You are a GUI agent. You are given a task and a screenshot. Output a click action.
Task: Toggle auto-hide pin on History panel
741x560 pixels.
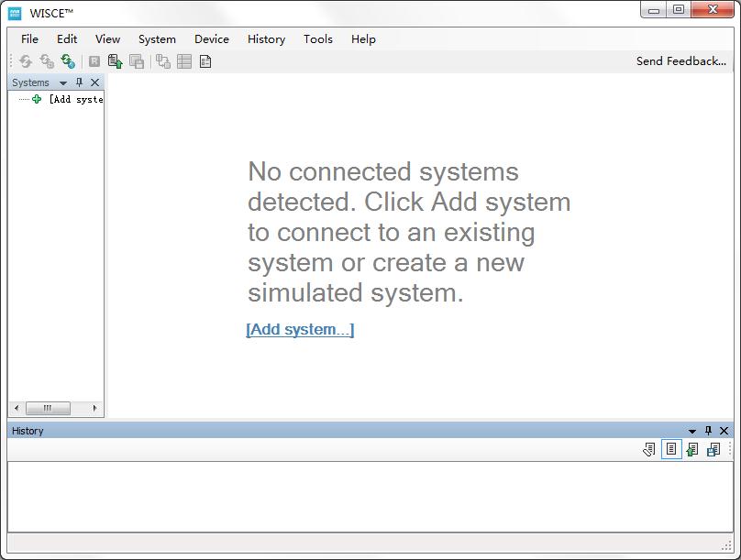[708, 431]
